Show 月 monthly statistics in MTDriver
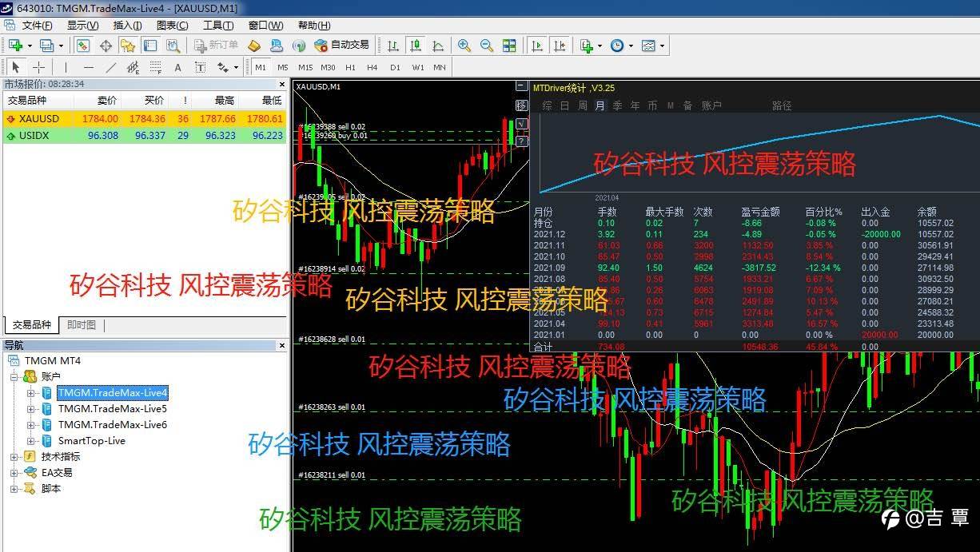Image resolution: width=980 pixels, height=552 pixels. 600,105
